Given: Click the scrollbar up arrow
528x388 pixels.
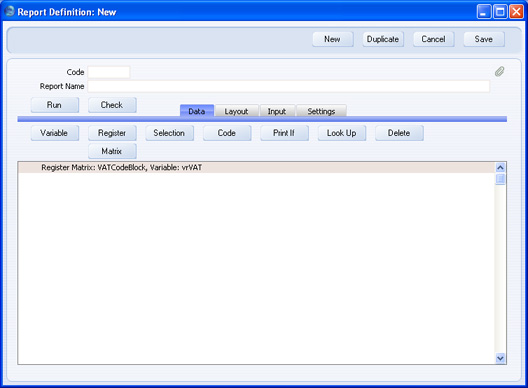Looking at the screenshot, I should tap(500, 167).
